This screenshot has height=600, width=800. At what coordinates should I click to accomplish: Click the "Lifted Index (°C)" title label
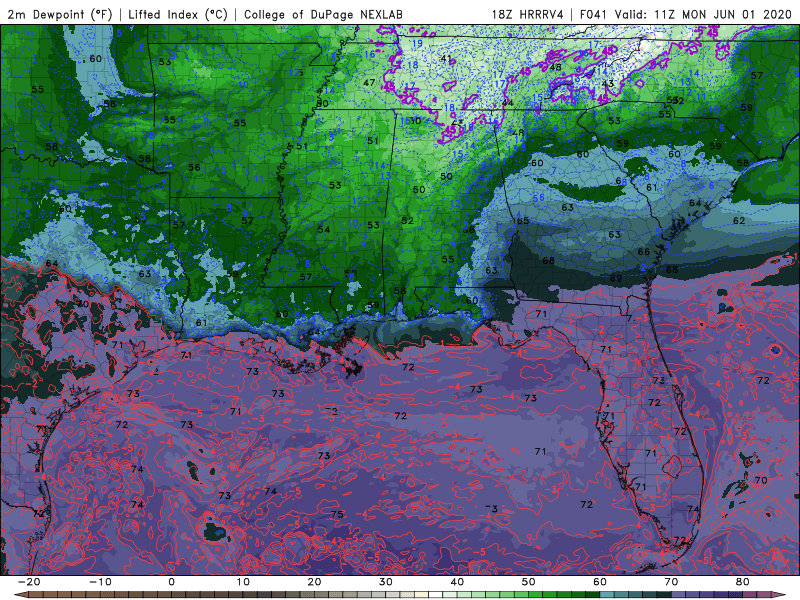tap(178, 14)
